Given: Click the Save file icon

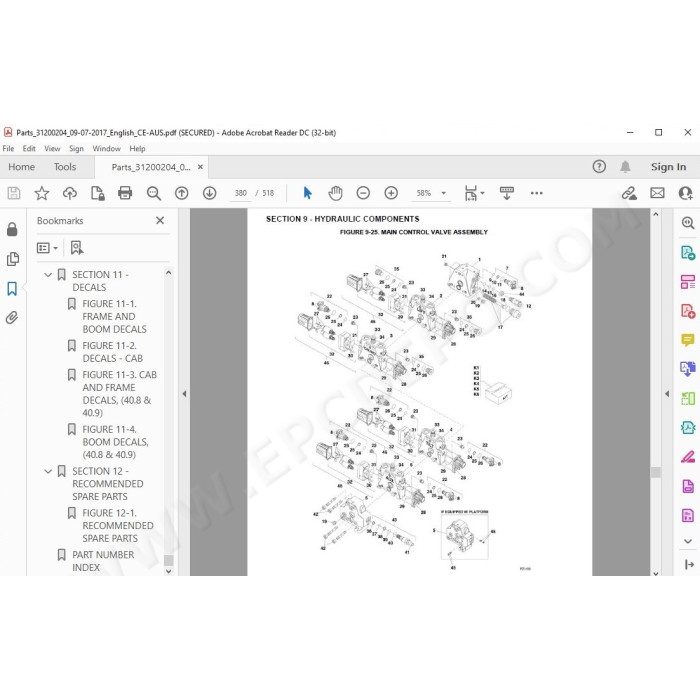Looking at the screenshot, I should click(14, 193).
